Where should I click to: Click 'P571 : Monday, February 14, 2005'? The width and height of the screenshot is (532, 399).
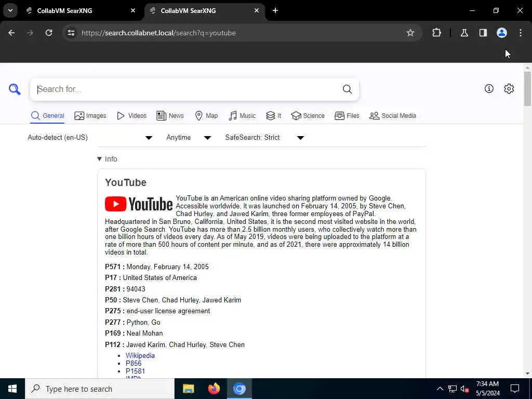pyautogui.click(x=157, y=267)
